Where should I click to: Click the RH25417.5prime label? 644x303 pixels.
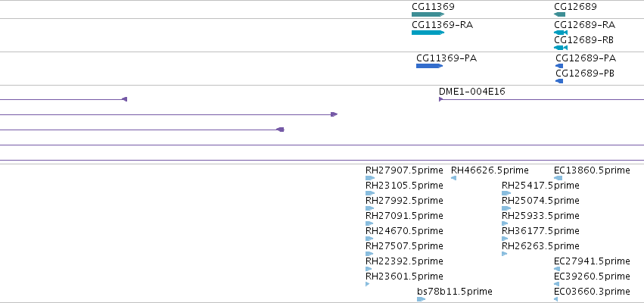540,186
